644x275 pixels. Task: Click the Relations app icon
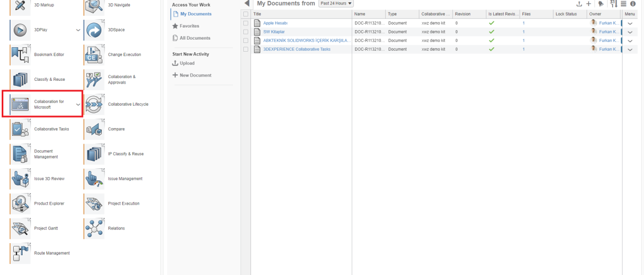[x=94, y=228]
